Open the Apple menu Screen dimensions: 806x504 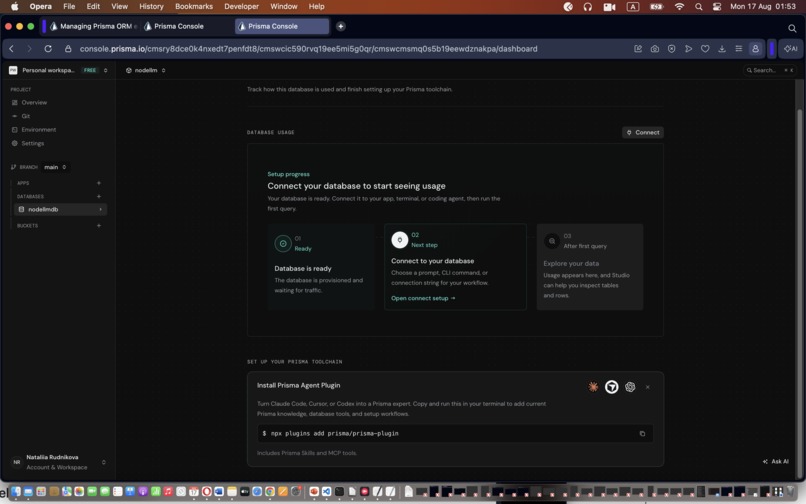[14, 6]
